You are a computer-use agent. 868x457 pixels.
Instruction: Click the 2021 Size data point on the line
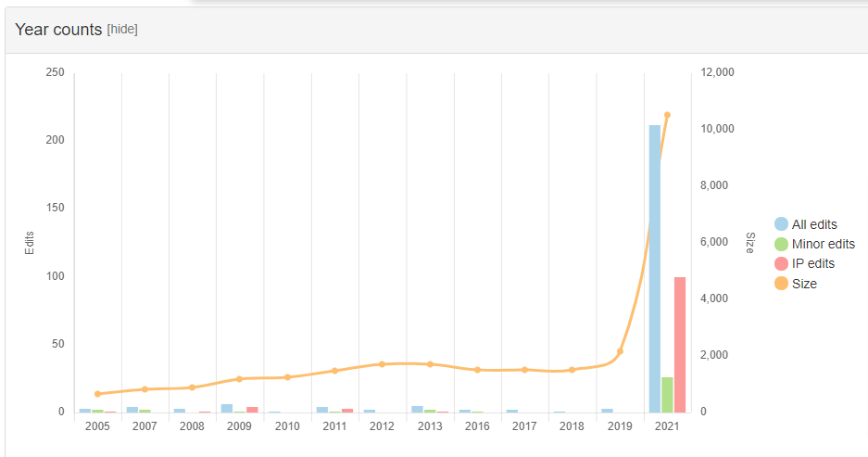[x=667, y=115]
